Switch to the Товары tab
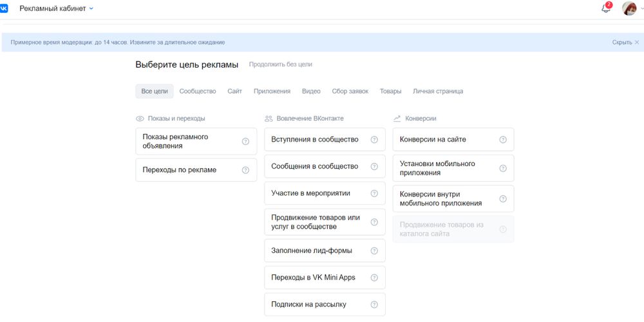644x322 pixels. (x=390, y=91)
